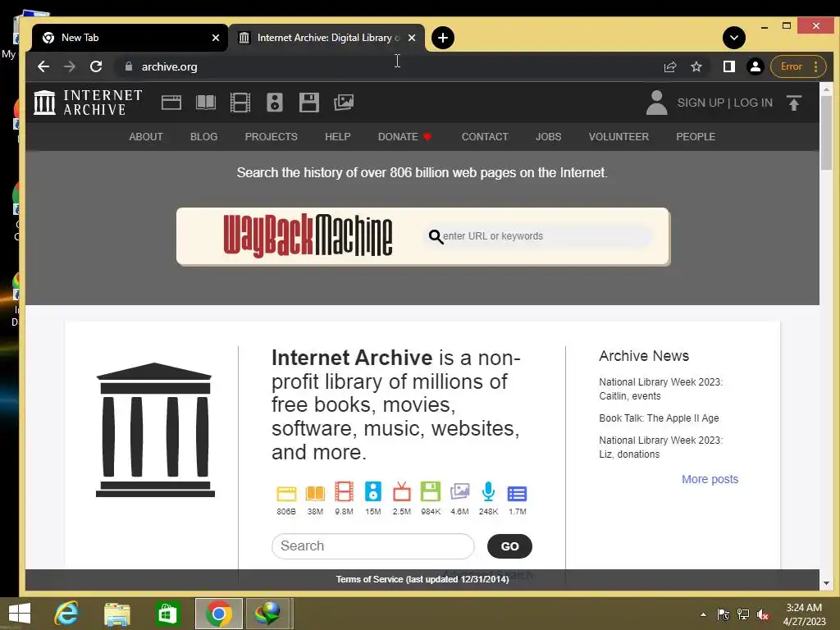Click the 2.5M TV icon

402,492
